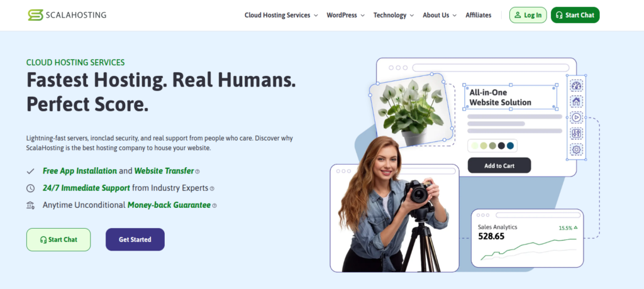The image size is (644, 289).
Task: Click the dashboard gauge icon in illustration
Action: point(576,85)
